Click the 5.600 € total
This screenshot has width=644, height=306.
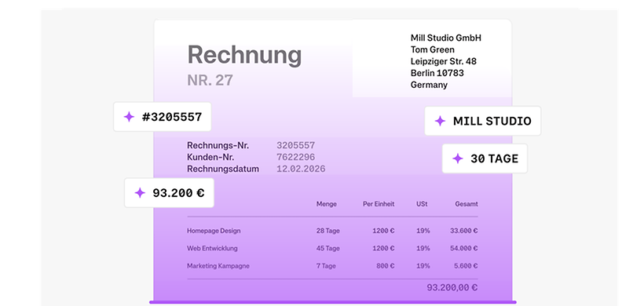click(466, 266)
